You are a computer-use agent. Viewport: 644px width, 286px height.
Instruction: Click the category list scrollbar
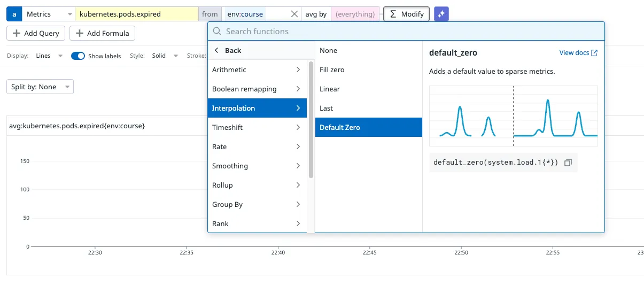311,120
